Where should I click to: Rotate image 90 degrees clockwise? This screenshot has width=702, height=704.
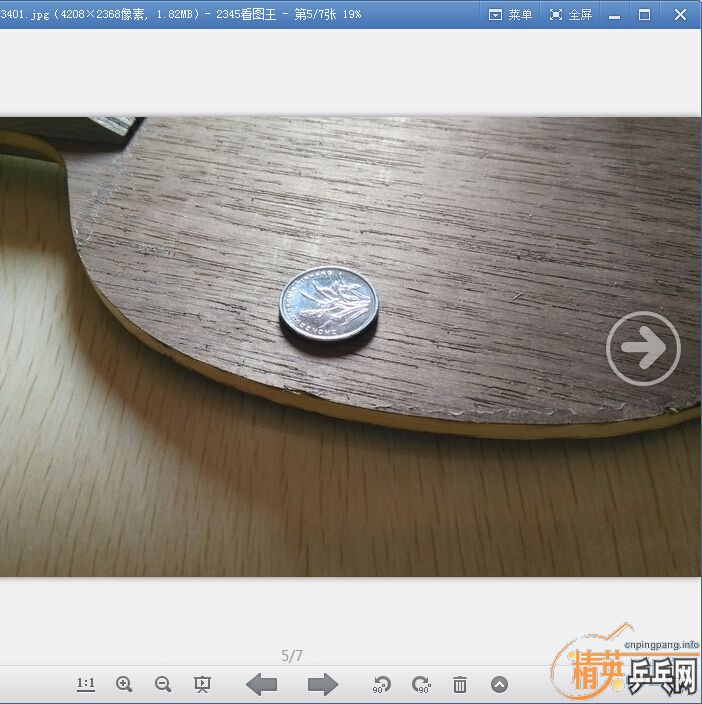421,685
